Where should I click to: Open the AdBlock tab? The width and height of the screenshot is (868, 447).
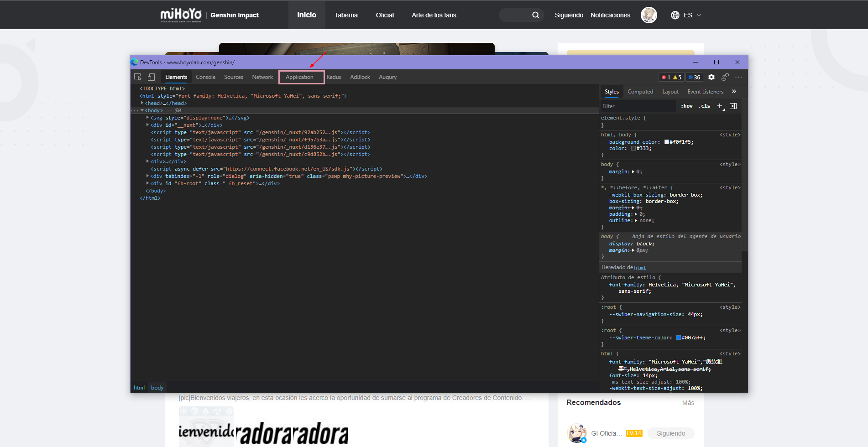tap(360, 77)
